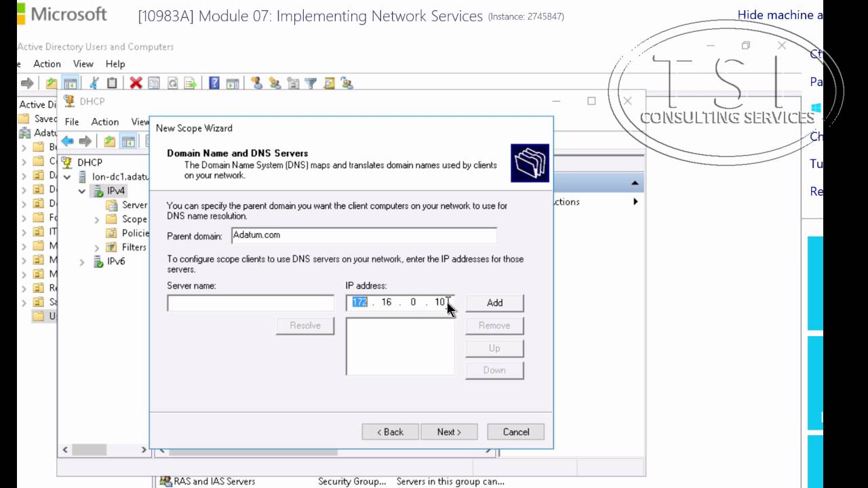Collapse the Actions pane header arrow

[635, 184]
